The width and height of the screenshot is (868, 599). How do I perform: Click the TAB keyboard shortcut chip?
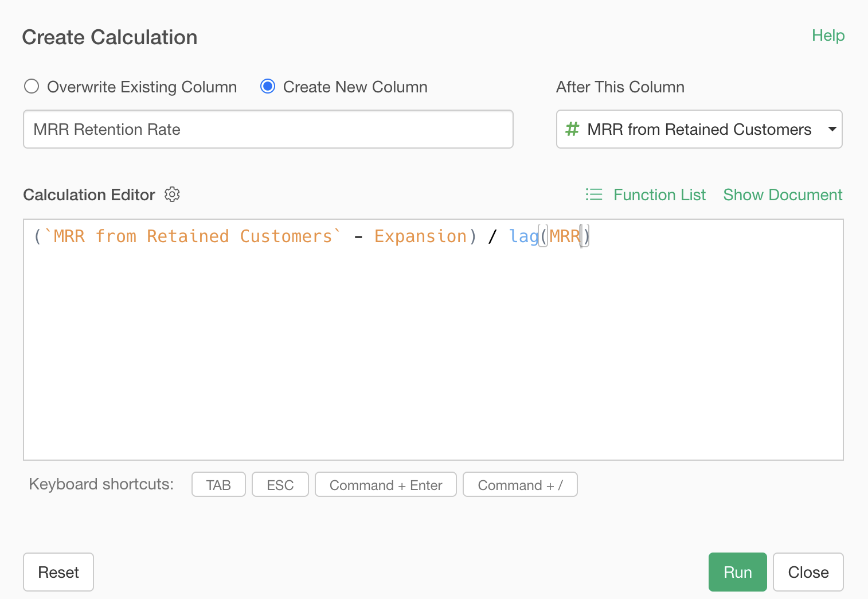coord(218,485)
